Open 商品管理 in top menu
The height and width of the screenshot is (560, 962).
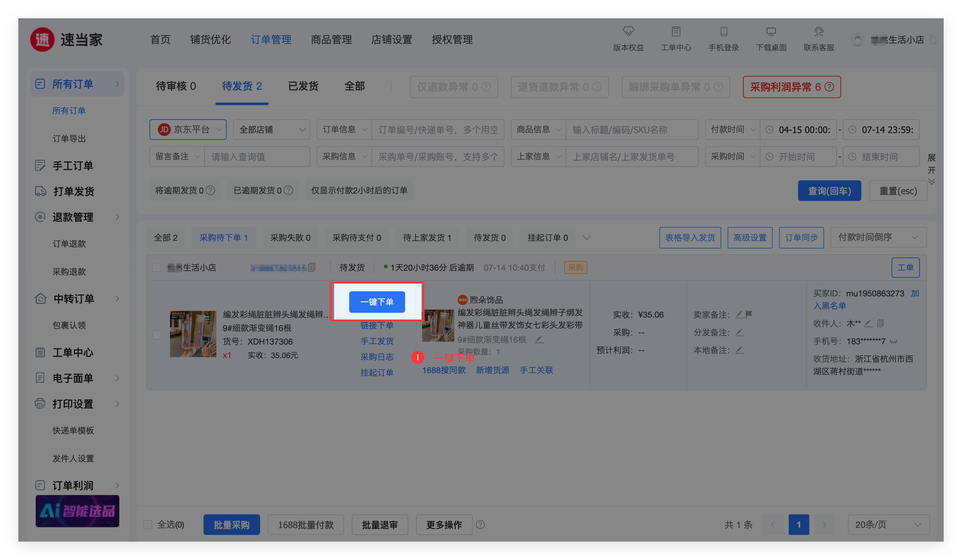[x=331, y=40]
